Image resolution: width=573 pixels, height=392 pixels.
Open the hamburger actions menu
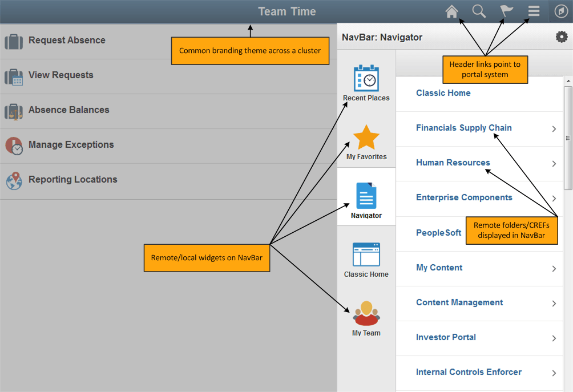point(534,11)
